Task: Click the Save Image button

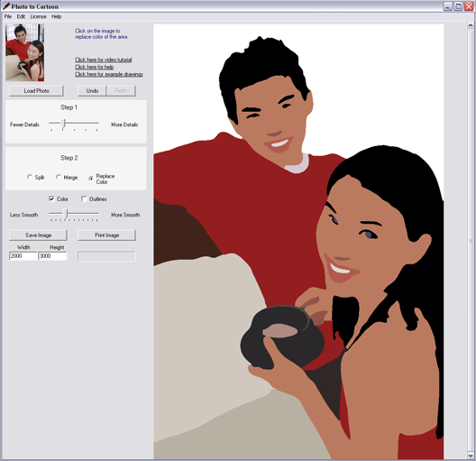Action: pos(38,235)
